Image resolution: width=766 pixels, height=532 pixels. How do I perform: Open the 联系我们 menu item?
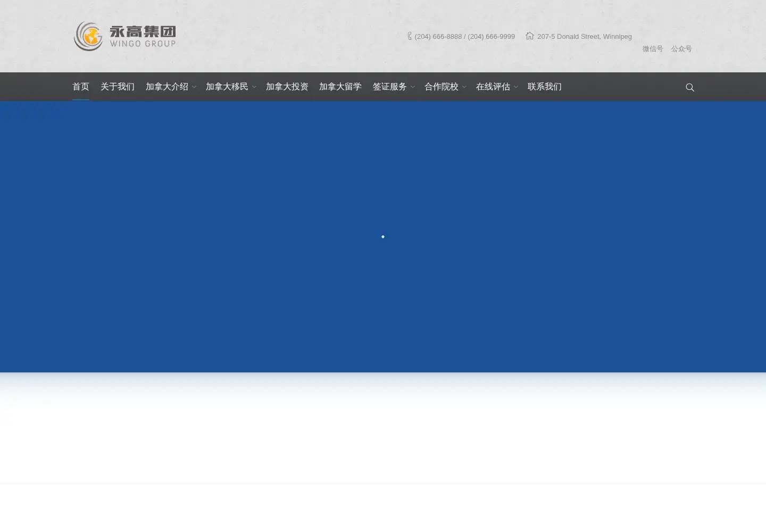click(545, 87)
